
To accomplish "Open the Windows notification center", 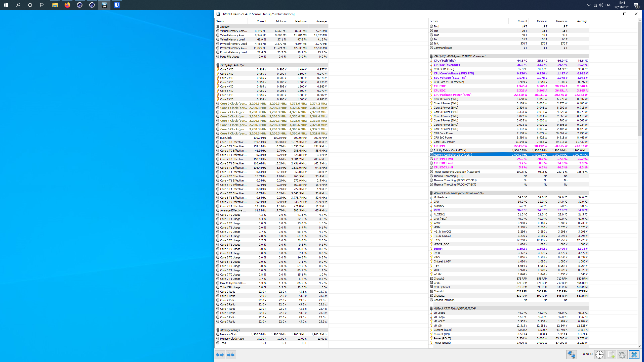I will point(636,5).
